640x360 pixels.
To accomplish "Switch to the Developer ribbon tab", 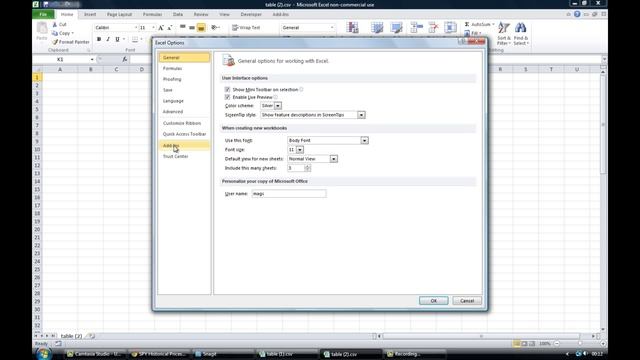I will point(251,14).
